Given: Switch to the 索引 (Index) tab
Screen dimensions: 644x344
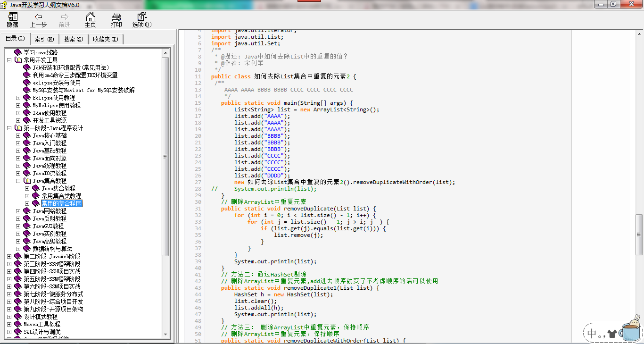Looking at the screenshot, I should [44, 39].
